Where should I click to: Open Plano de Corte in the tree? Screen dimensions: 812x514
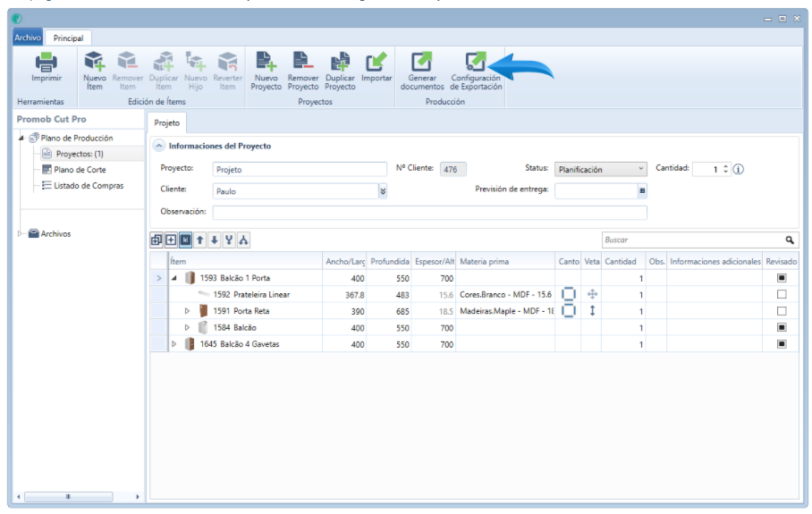click(x=80, y=170)
